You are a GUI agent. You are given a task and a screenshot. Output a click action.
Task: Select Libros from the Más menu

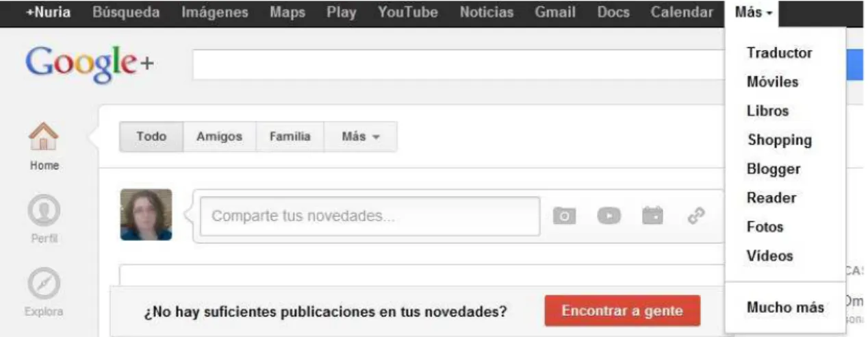767,110
